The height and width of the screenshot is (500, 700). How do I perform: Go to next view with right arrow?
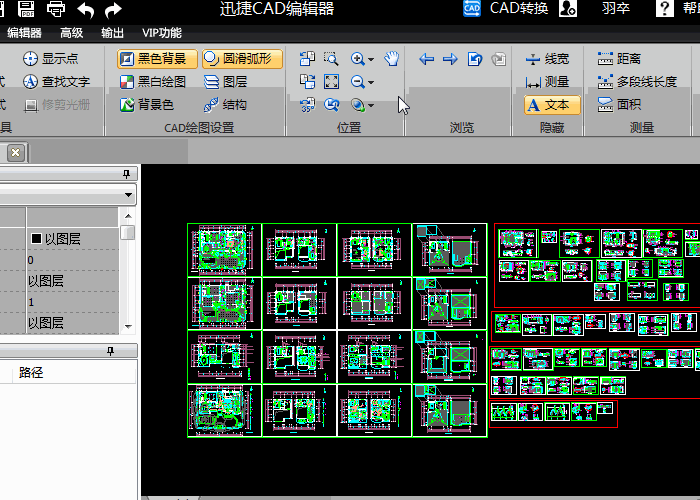click(x=450, y=59)
